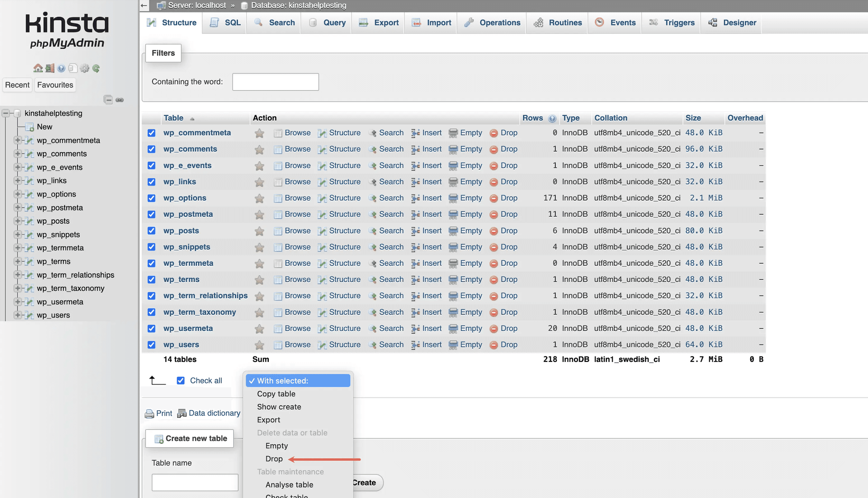
Task: Open the Data dictionary link
Action: [214, 413]
